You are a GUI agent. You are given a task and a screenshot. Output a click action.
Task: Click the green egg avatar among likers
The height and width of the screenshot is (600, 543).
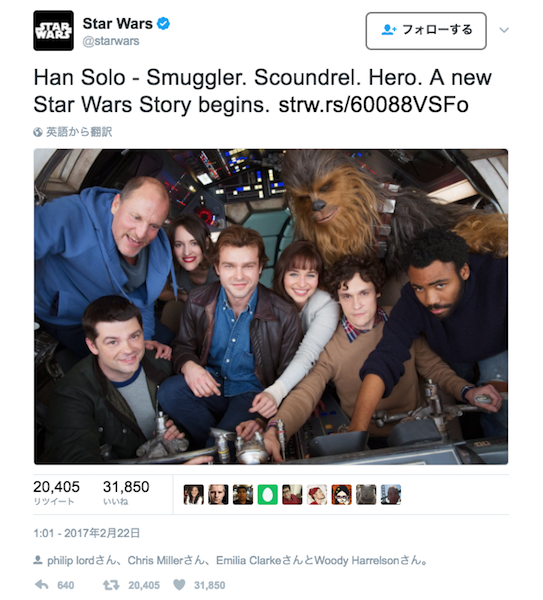coord(267,494)
